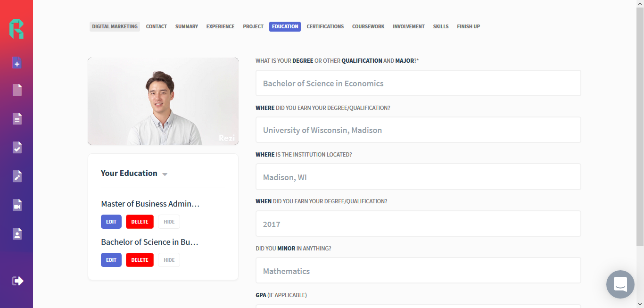Select the Project tab
The width and height of the screenshot is (644, 308).
pos(253,26)
